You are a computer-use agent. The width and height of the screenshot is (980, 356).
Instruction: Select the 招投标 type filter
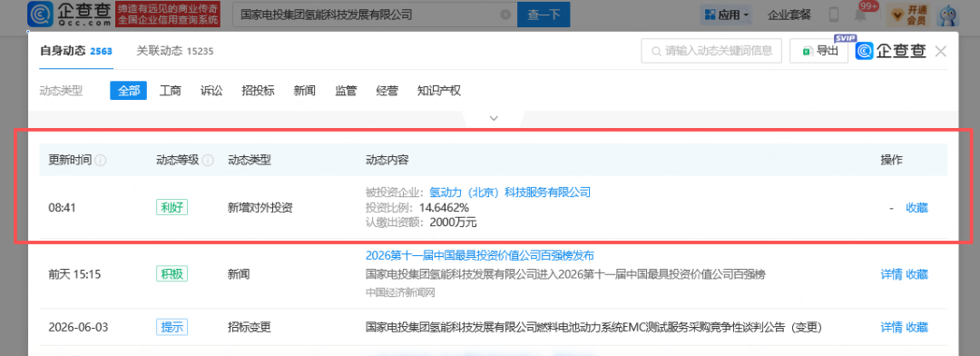tap(258, 91)
